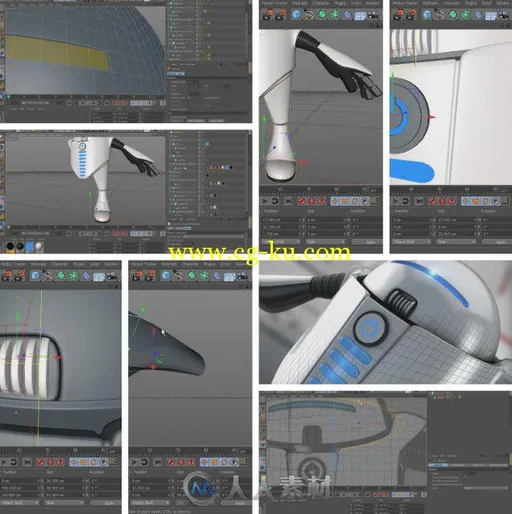Click Apply button in power button view
This screenshot has height=514, width=512.
(x=497, y=242)
